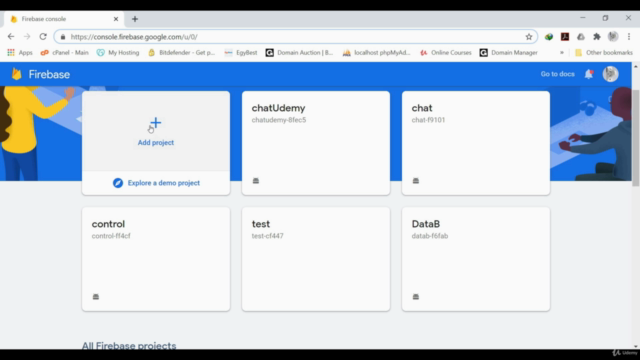This screenshot has width=640, height=360.
Task: Click the All Firebase projects heading
Action: pos(129,345)
